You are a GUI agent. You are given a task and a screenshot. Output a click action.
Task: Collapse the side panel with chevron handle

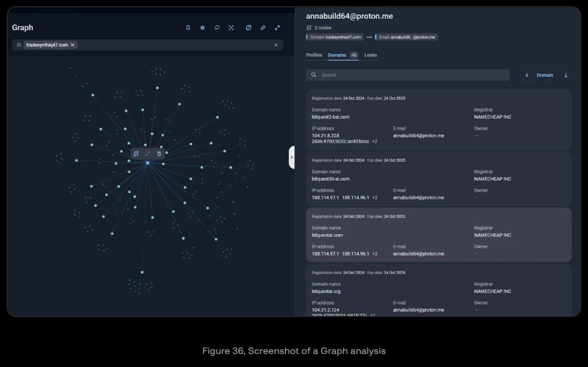292,157
